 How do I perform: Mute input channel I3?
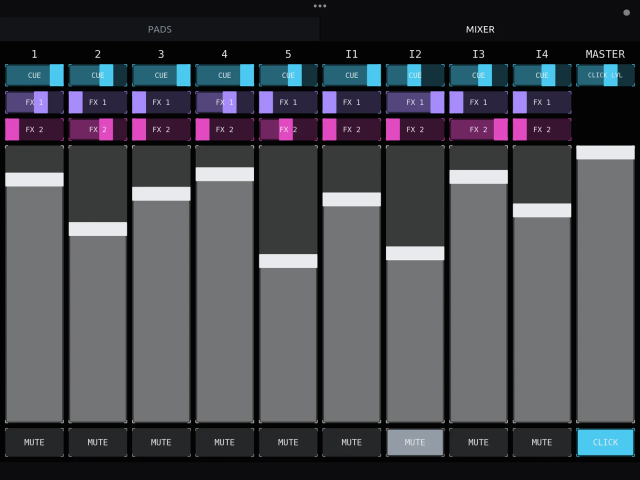coord(478,442)
